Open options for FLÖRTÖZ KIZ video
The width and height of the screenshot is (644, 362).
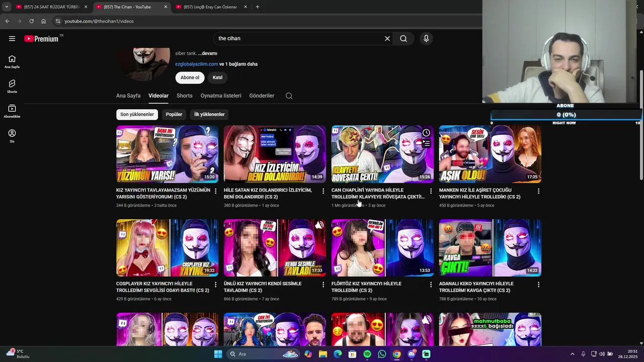[431, 285]
